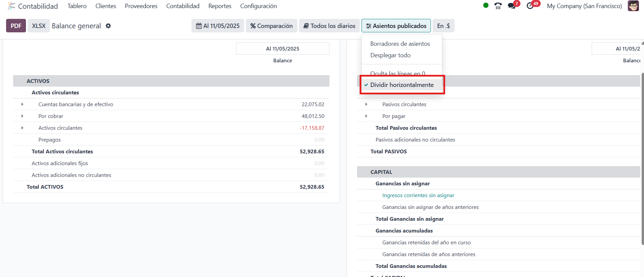The height and width of the screenshot is (277, 644).
Task: Click the vertical scrollbar on the right edge
Action: (x=642, y=158)
